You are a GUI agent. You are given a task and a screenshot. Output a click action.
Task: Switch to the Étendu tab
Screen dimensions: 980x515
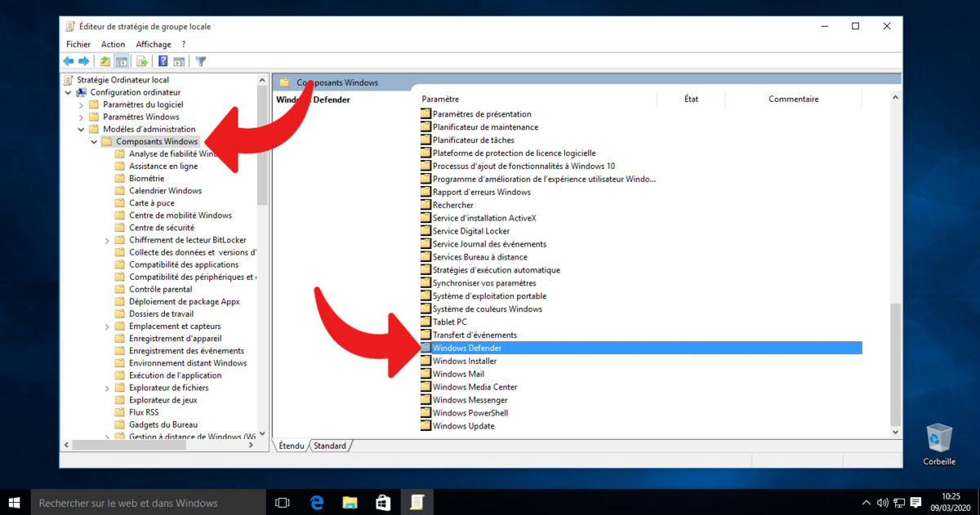[x=291, y=446]
